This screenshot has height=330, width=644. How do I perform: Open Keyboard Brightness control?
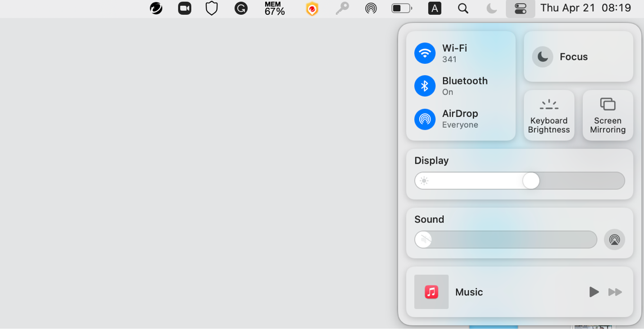[549, 115]
